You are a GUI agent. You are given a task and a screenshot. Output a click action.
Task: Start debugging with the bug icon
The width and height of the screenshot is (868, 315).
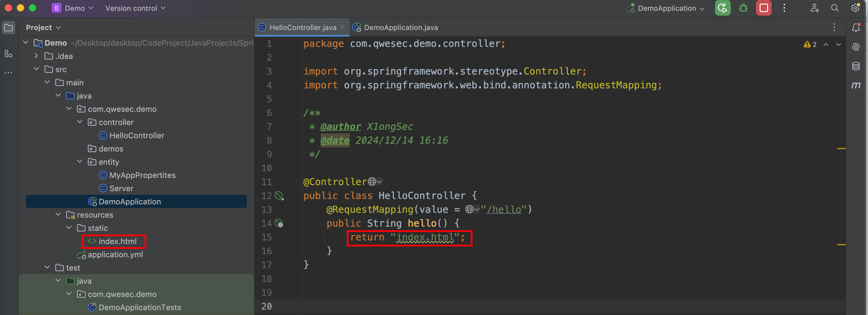click(x=743, y=8)
